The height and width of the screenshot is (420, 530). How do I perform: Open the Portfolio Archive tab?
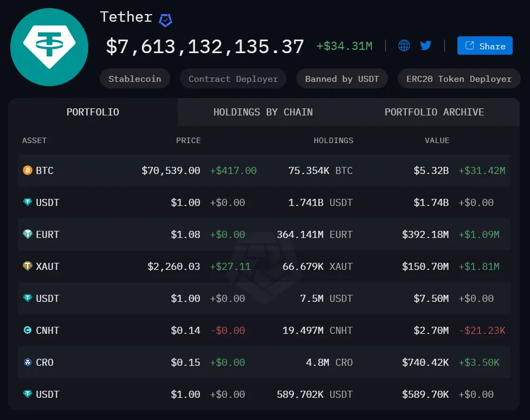434,112
